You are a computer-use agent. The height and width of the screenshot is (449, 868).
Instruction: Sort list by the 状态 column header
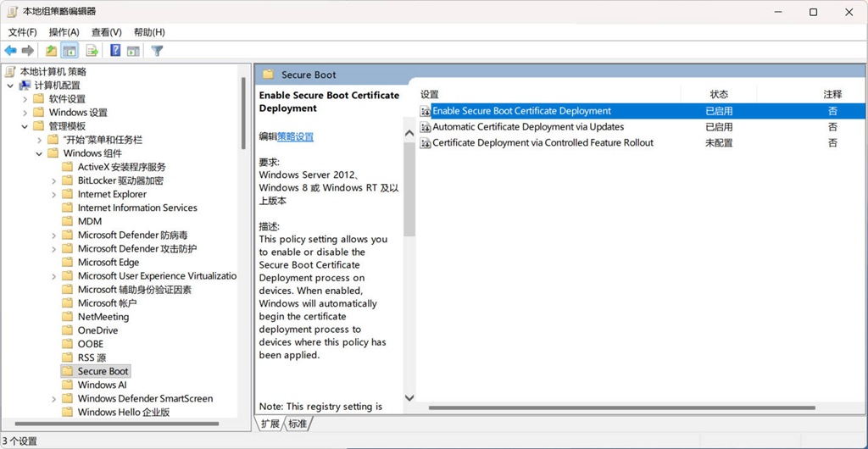[x=719, y=94]
